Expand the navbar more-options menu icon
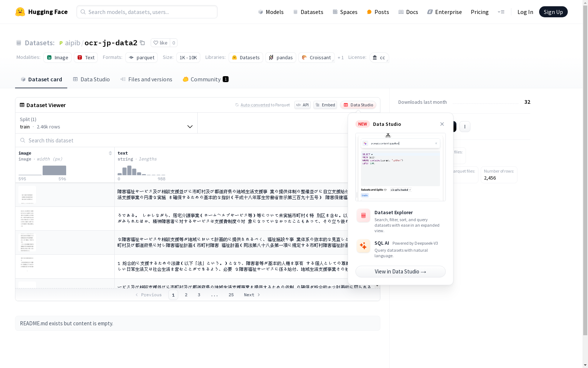 pyautogui.click(x=501, y=12)
